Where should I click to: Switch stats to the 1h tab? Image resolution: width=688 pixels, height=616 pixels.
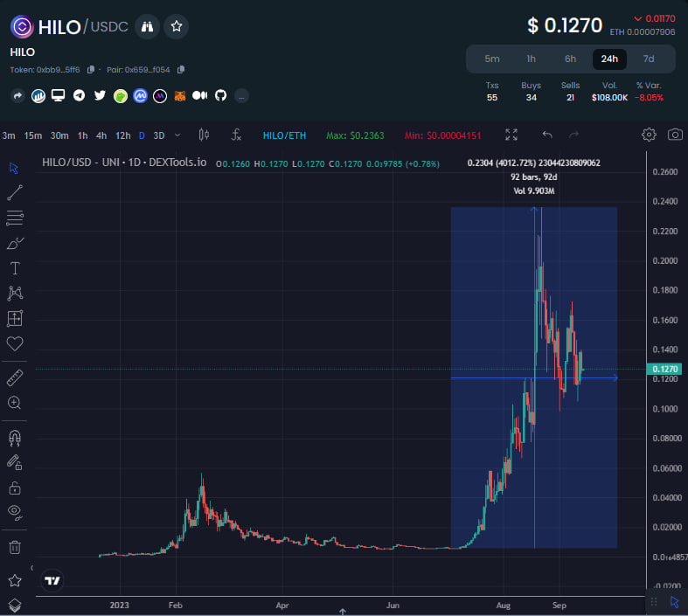point(531,59)
